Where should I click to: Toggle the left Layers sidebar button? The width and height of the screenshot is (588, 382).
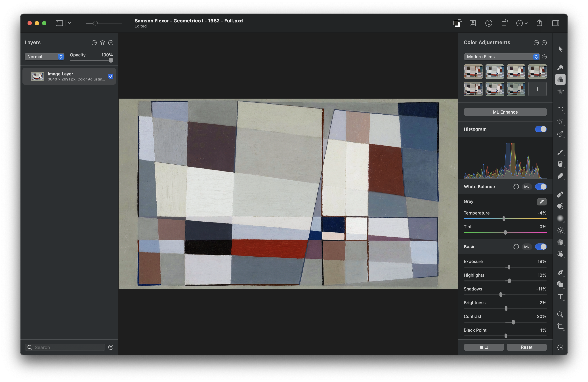click(x=59, y=23)
